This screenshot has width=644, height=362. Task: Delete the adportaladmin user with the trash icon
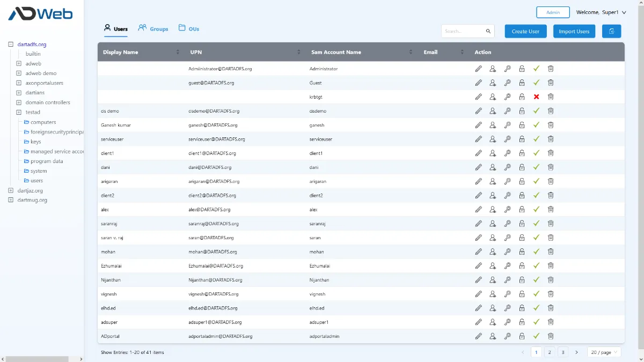[x=551, y=336]
